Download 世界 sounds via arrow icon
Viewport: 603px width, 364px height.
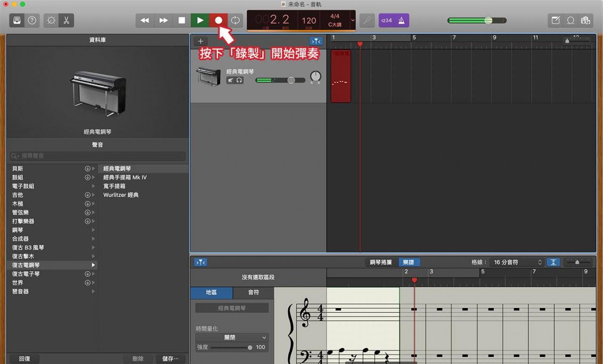tap(87, 283)
